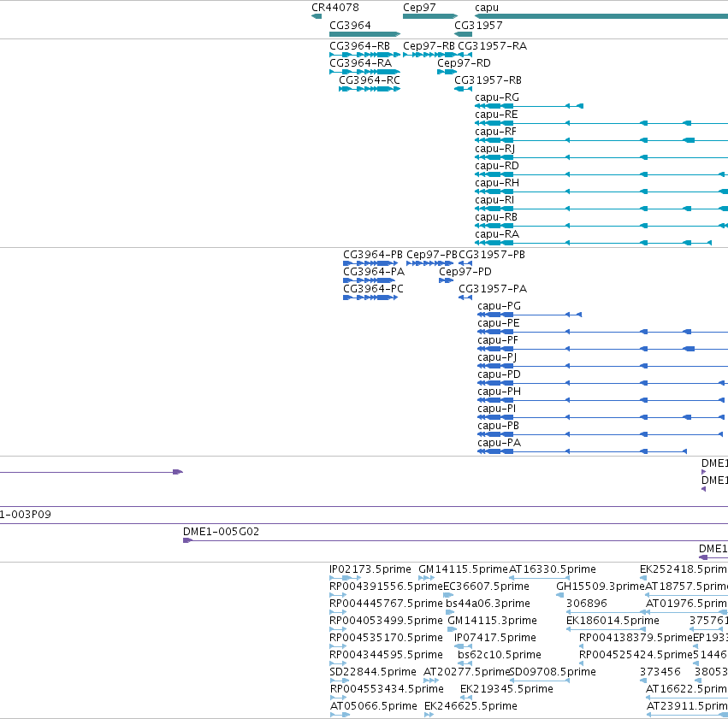Open EST SD22844.5prime
The height and width of the screenshot is (719, 728).
pos(373,673)
